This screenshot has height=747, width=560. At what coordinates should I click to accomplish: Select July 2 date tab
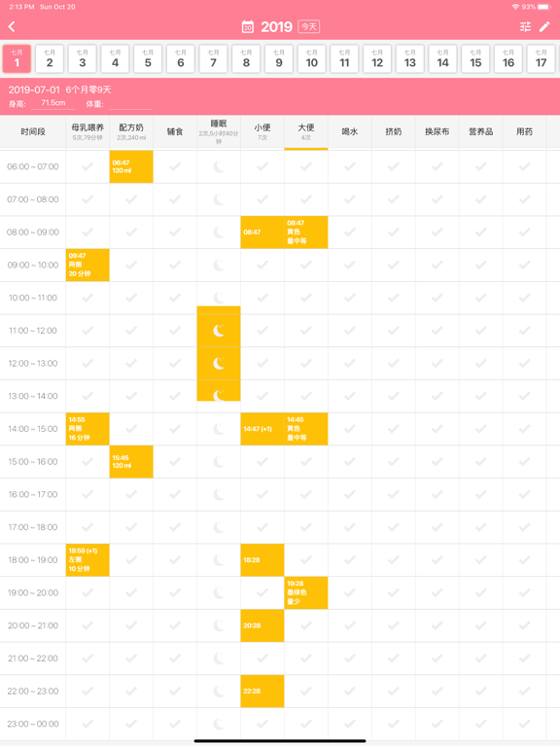point(50,58)
